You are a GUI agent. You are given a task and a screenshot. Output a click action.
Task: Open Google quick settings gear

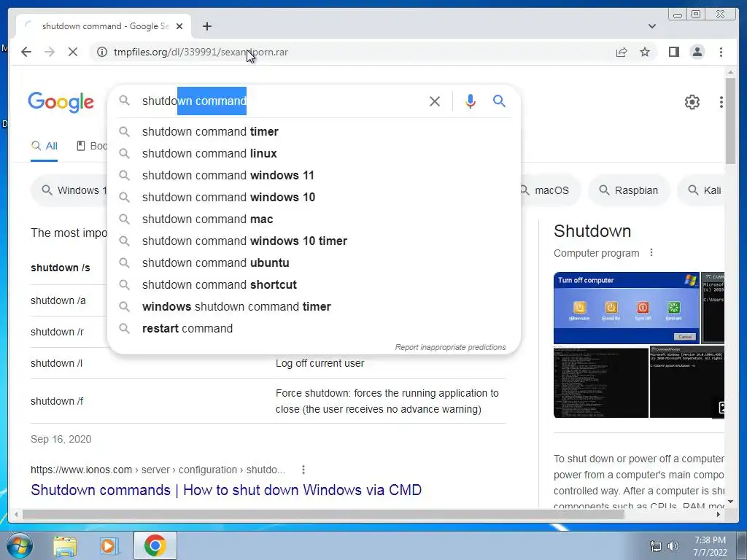point(692,101)
